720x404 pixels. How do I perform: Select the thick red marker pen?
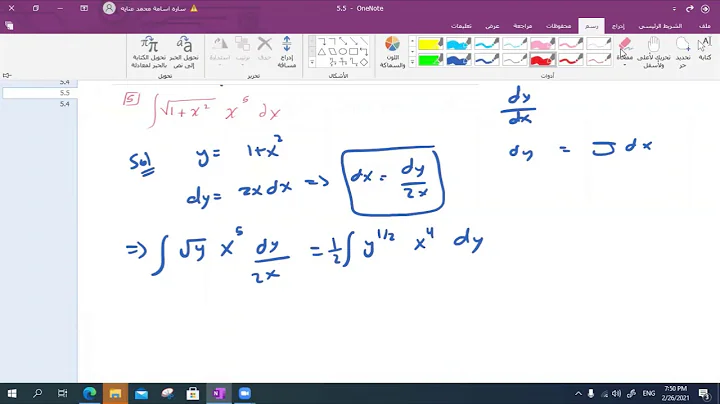tap(543, 60)
